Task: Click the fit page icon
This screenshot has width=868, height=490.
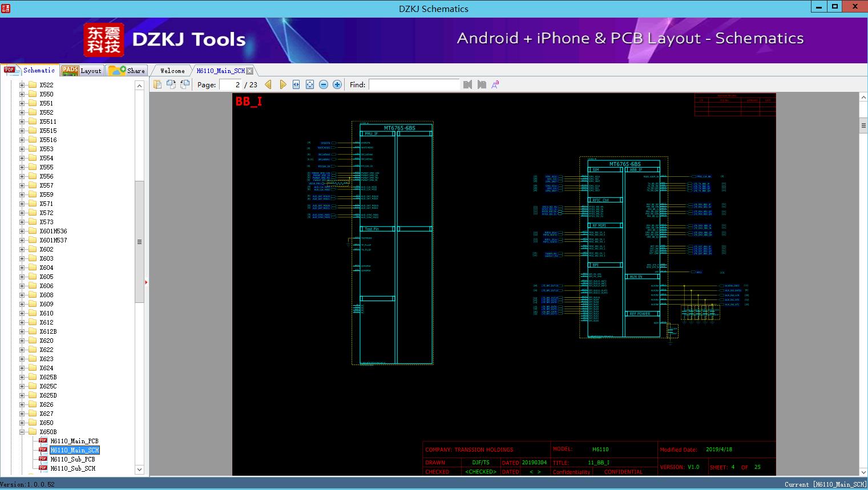Action: click(310, 84)
